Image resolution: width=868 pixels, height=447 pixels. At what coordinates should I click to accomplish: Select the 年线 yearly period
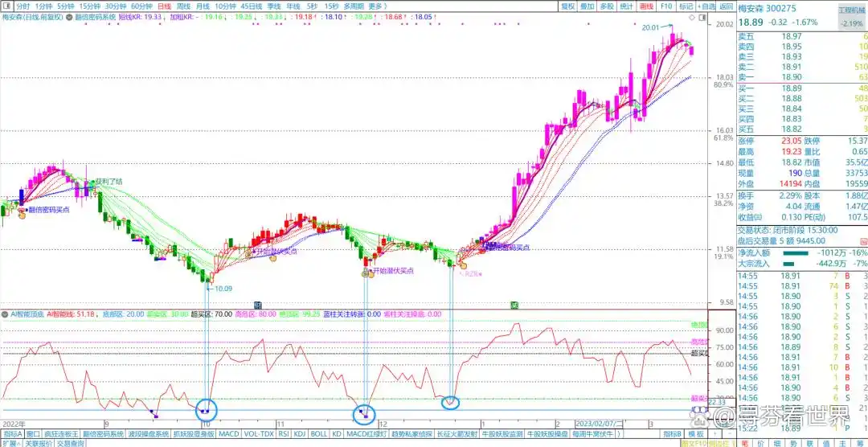tap(293, 6)
